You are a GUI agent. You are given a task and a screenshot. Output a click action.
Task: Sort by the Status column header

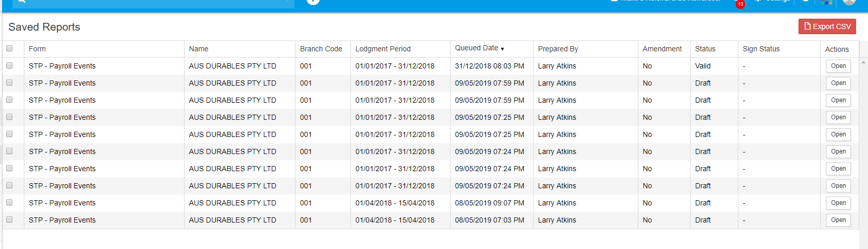point(705,49)
